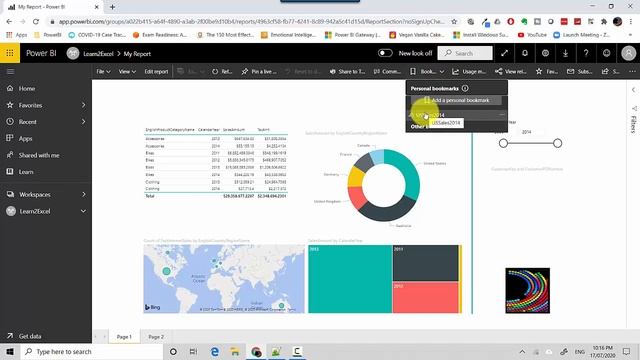Screen dimensions: 640x360
Task: Click the large teal treemap tile
Action: coord(350,279)
